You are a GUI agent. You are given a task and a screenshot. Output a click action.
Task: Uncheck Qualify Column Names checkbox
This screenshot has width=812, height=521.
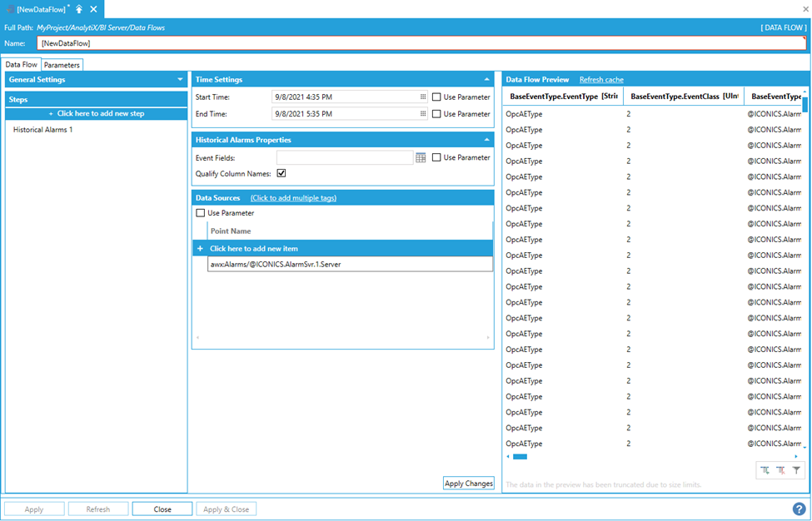[281, 173]
